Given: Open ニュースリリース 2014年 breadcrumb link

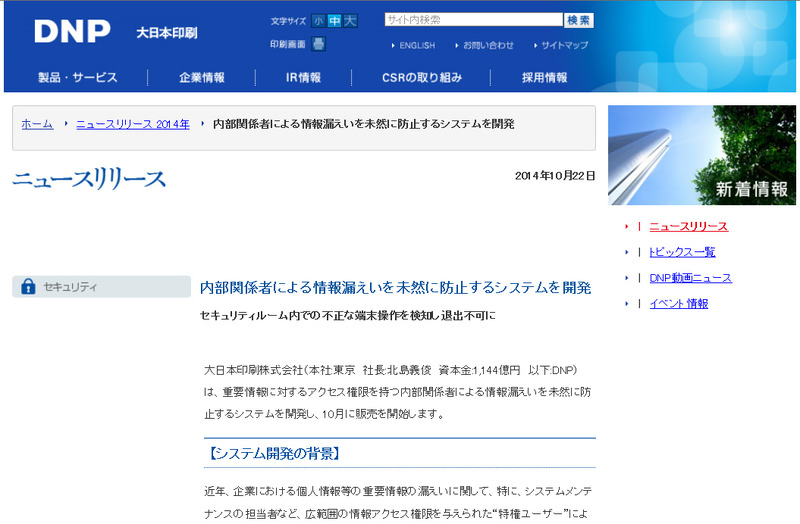Looking at the screenshot, I should (x=132, y=124).
